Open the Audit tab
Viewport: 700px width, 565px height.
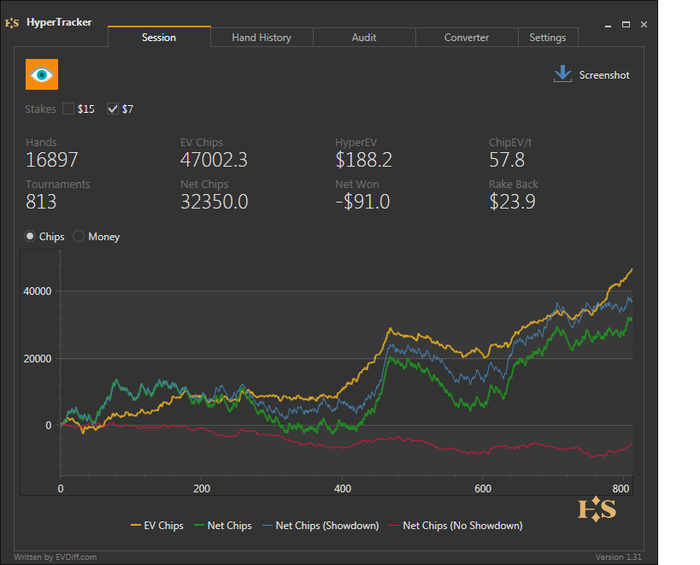[364, 38]
